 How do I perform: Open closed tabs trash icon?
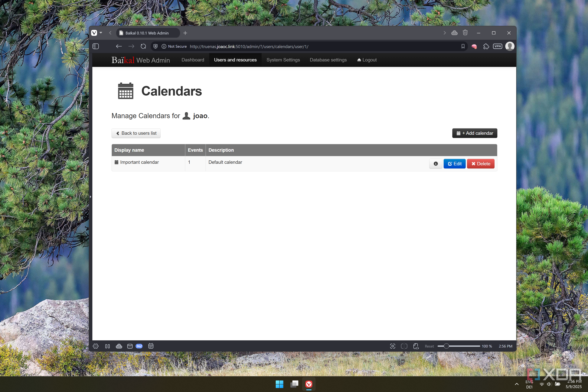point(465,33)
